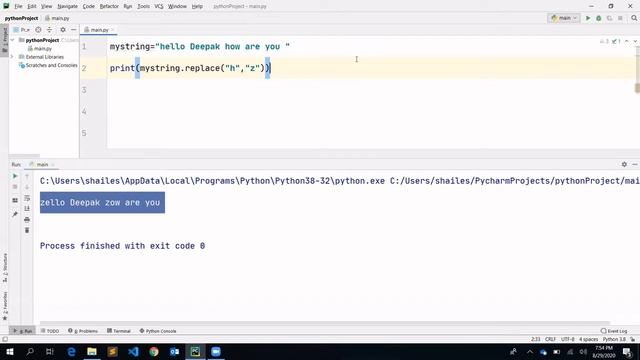The image size is (640, 360).
Task: Select Scratches and Consoles tree item
Action: (x=48, y=65)
